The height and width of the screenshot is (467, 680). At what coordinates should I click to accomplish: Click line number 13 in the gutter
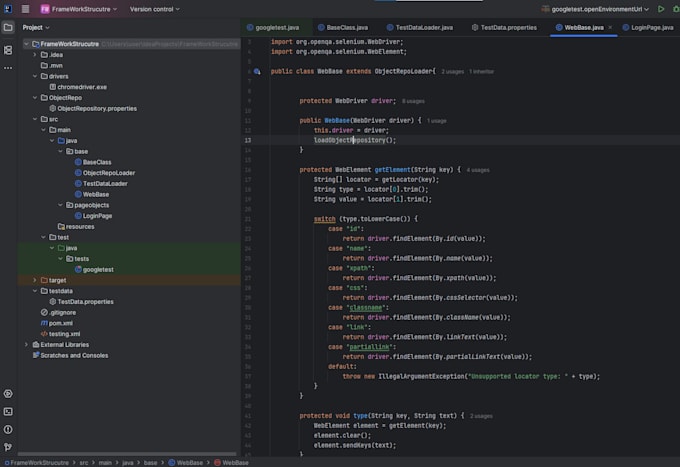(x=248, y=140)
